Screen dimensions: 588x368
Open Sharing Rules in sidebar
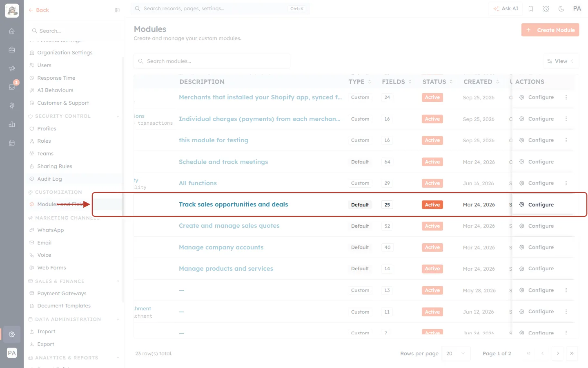(54, 166)
